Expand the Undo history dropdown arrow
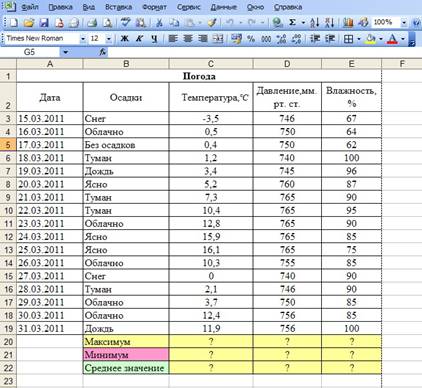The height and width of the screenshot is (388, 422). pyautogui.click(x=240, y=23)
